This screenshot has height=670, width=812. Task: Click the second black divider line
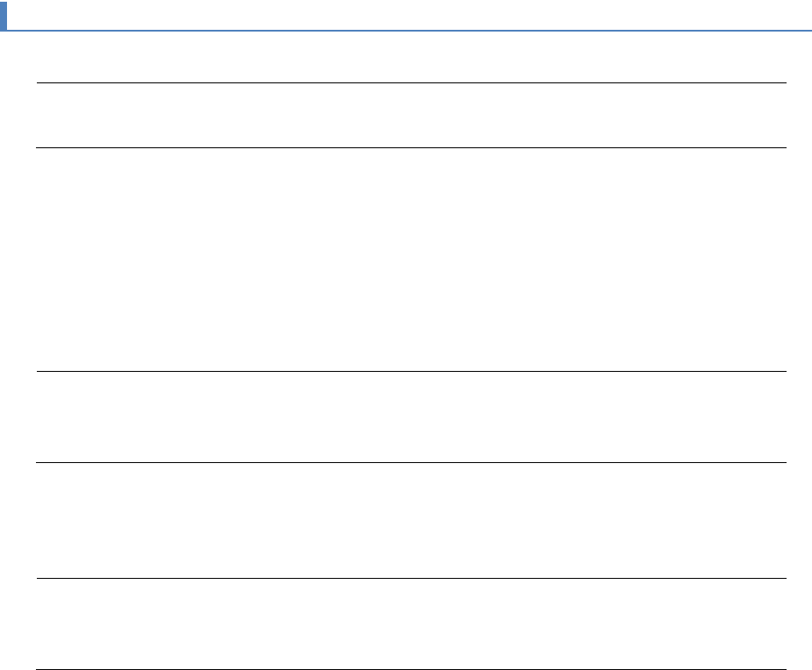pyautogui.click(x=410, y=147)
